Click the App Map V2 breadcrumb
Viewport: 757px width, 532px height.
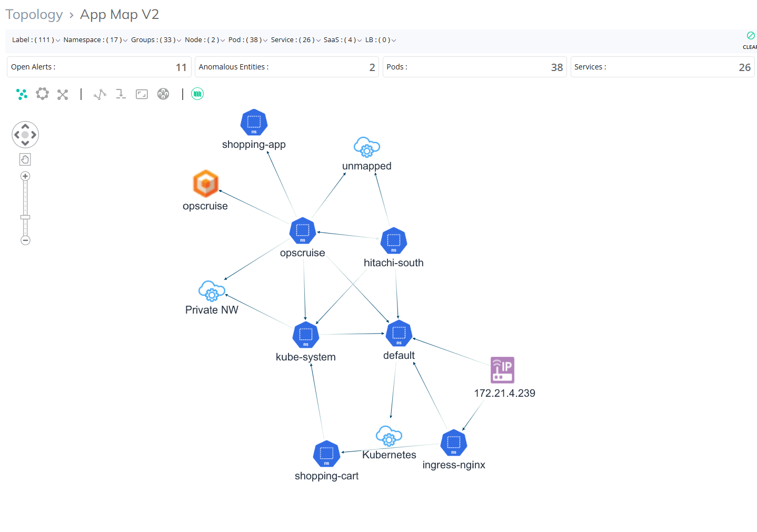pos(119,15)
